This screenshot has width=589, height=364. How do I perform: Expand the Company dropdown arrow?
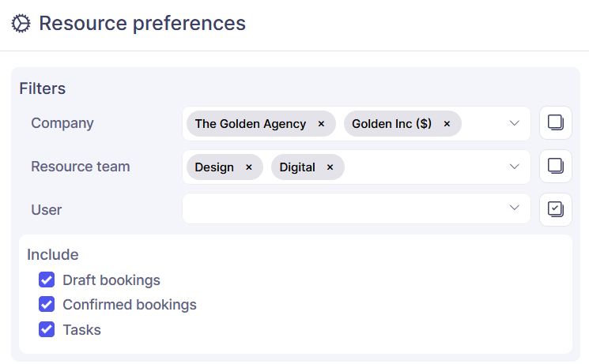[515, 123]
